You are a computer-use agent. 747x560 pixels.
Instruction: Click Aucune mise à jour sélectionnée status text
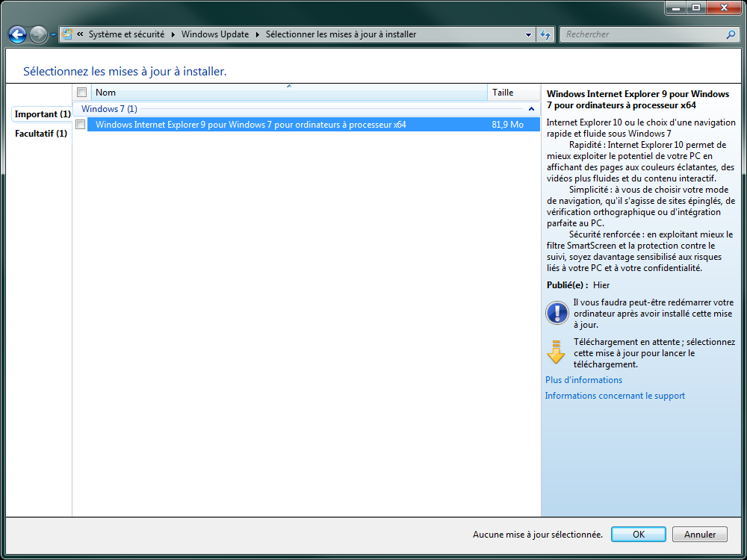pyautogui.click(x=537, y=535)
